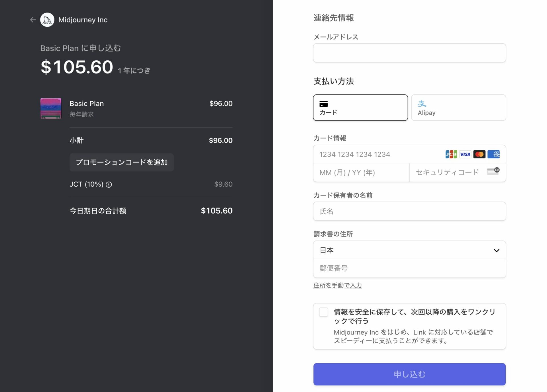Click the back arrow to return to Midjourney

click(32, 20)
